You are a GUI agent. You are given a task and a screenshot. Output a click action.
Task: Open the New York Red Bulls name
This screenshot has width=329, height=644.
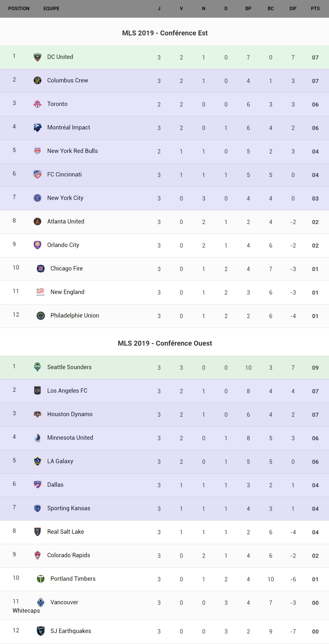pos(73,151)
